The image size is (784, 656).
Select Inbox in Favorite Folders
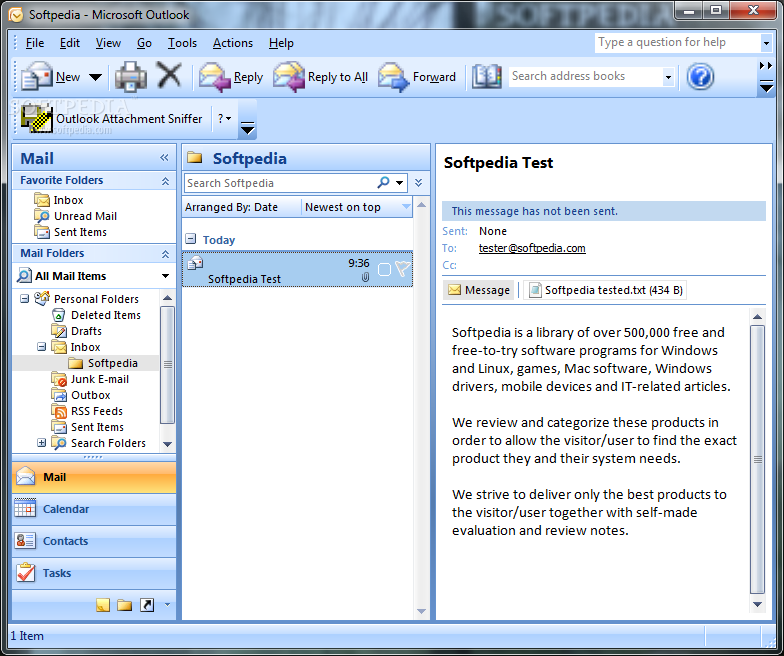coord(58,200)
